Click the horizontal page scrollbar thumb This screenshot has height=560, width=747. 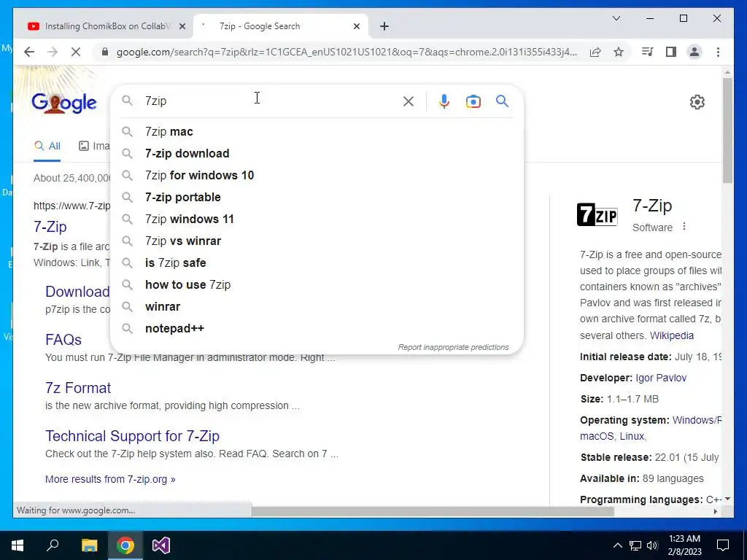click(x=433, y=512)
